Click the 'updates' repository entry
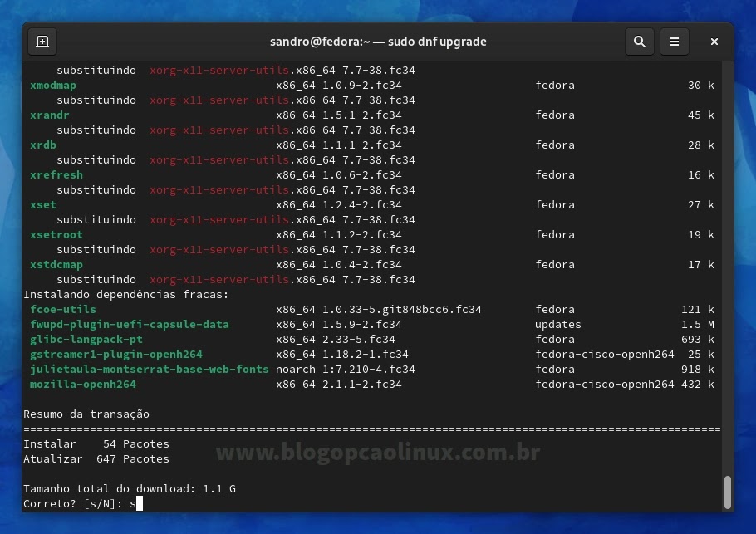The height and width of the screenshot is (534, 756). point(558,325)
